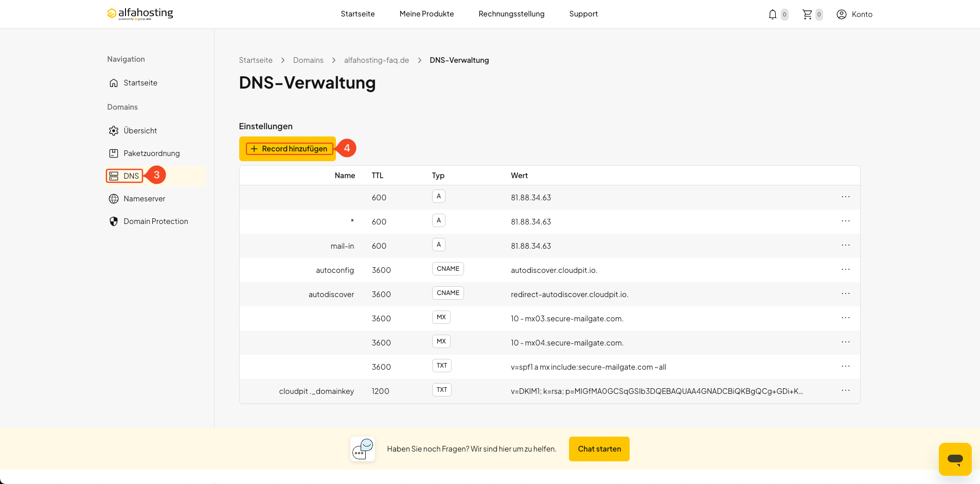Open the notifications bell icon

coord(773,14)
